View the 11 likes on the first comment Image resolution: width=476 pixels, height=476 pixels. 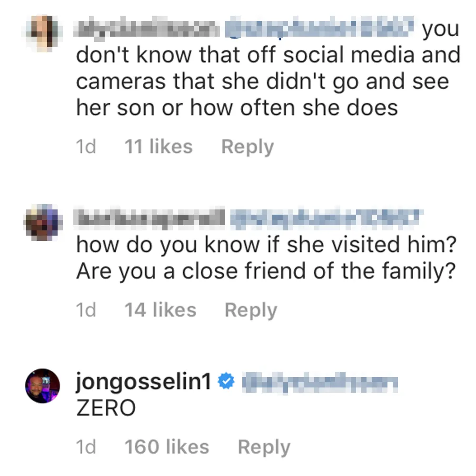click(159, 146)
